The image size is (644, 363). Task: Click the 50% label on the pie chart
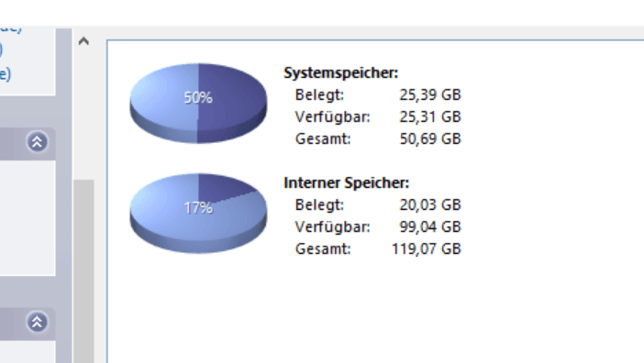198,97
